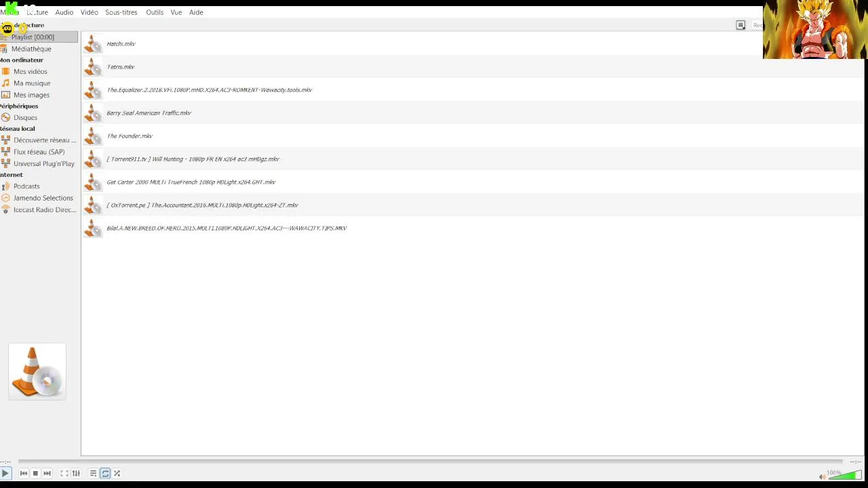868x488 pixels.
Task: Click the Icecast radio antenna icon
Action: point(5,209)
